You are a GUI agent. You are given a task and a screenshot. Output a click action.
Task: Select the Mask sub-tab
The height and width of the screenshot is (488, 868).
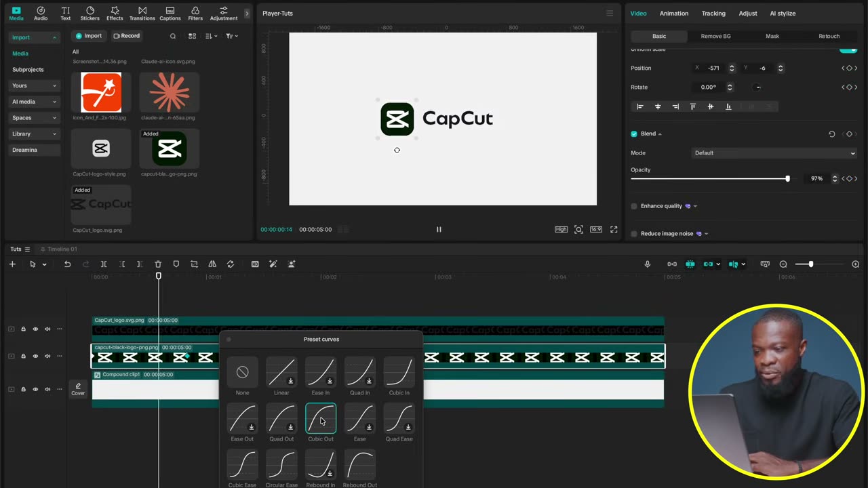click(772, 37)
